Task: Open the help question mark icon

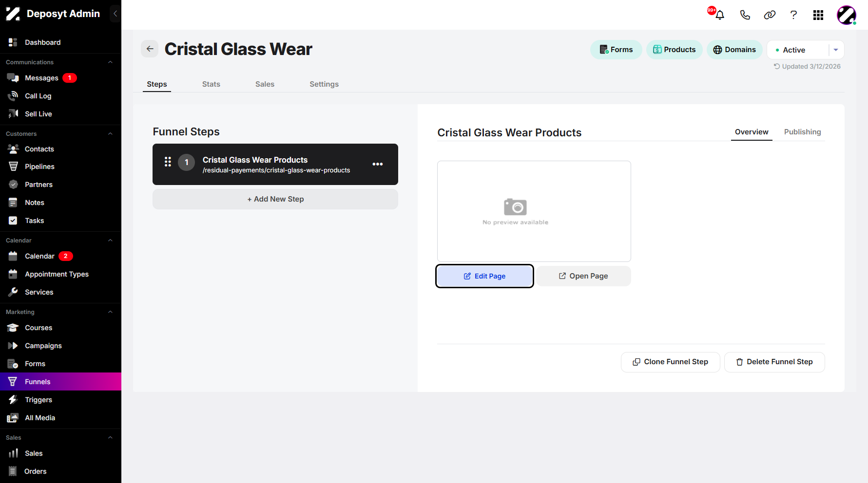Action: [793, 15]
